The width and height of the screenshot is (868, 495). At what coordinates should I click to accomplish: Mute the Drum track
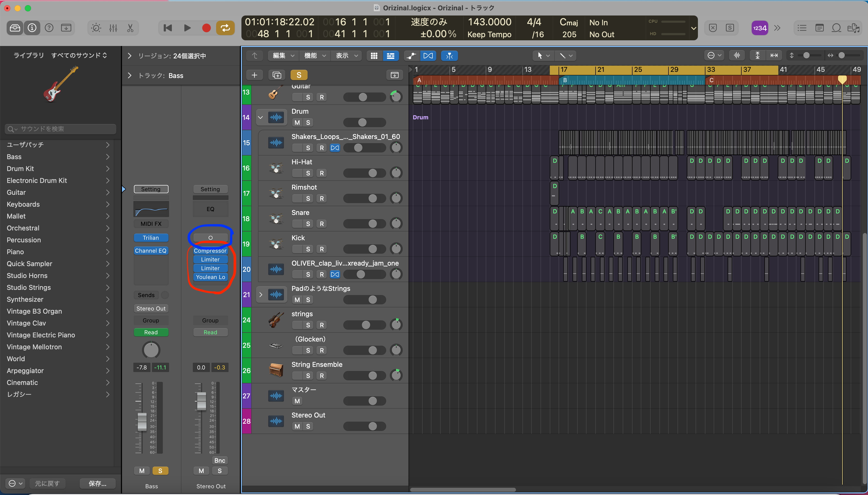pyautogui.click(x=297, y=123)
